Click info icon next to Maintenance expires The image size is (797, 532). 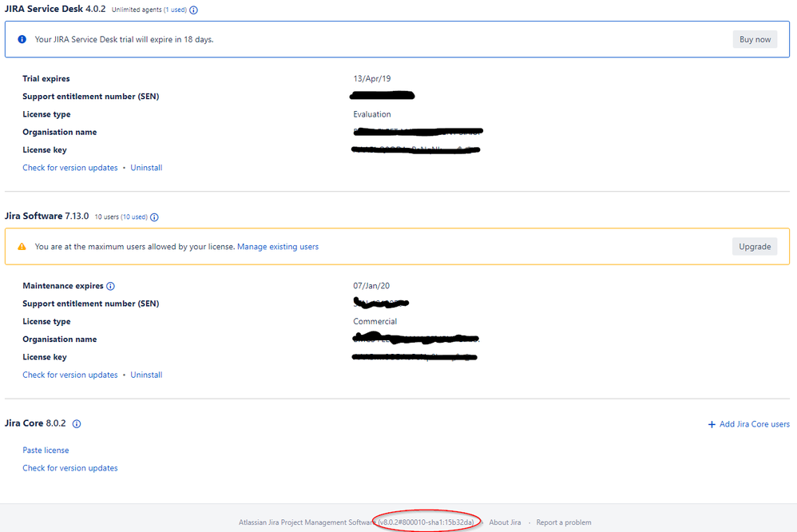click(110, 286)
